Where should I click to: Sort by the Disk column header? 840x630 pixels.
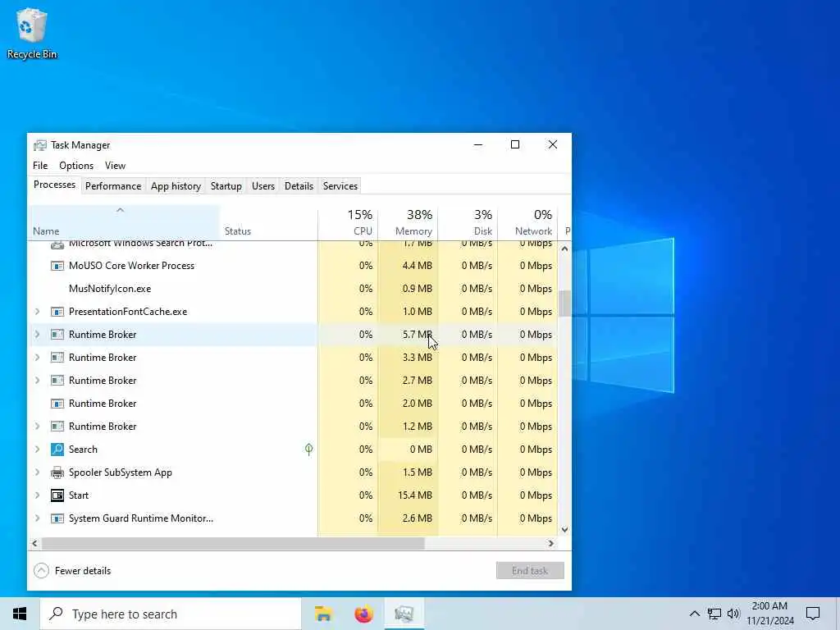tap(468, 223)
